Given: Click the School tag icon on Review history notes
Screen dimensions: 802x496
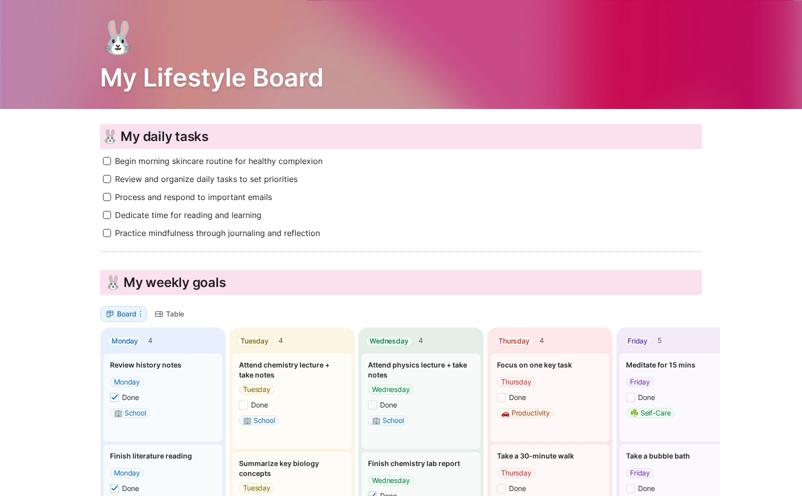Looking at the screenshot, I should [x=118, y=413].
